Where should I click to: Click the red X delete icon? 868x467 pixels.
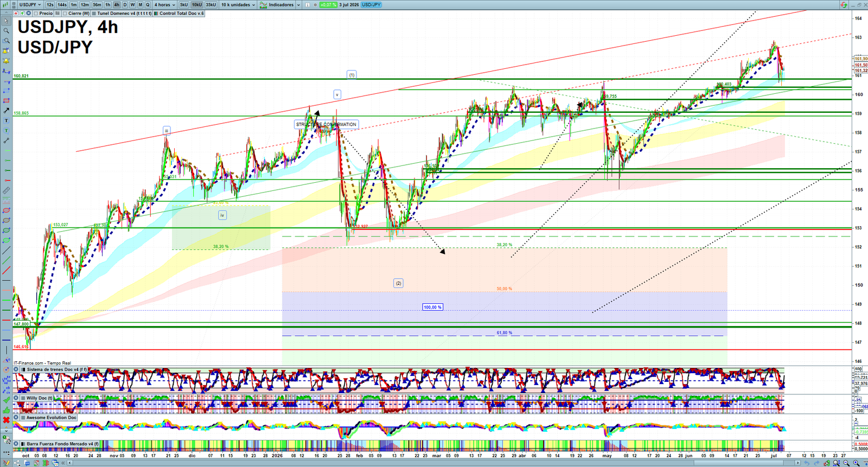click(6, 420)
